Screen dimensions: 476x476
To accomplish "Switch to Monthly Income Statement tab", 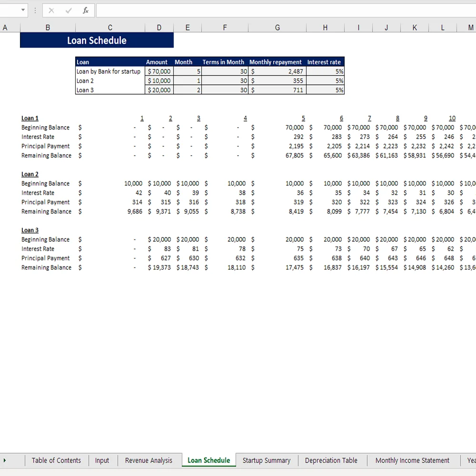I will [412, 460].
